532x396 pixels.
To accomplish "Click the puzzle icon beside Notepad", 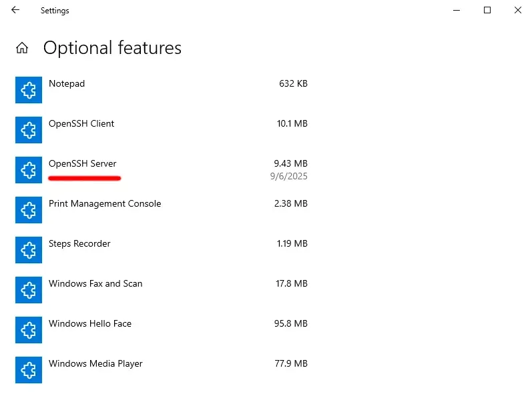I will [x=29, y=90].
